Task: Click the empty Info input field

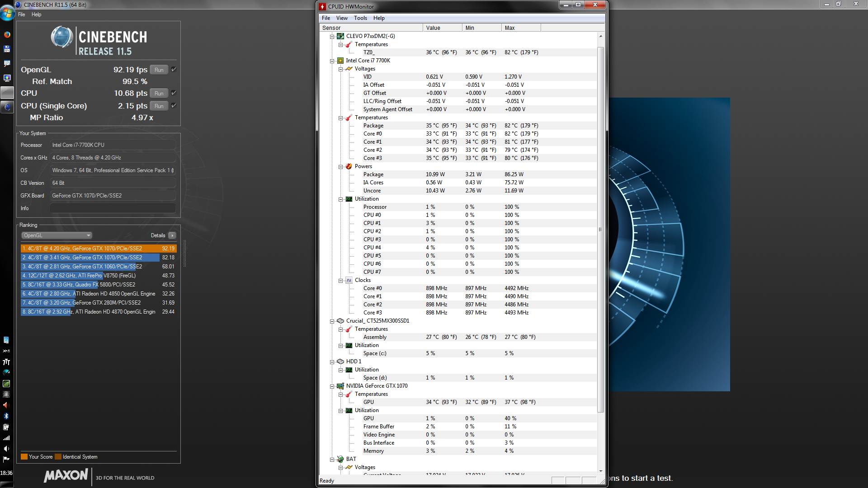Action: tap(113, 208)
